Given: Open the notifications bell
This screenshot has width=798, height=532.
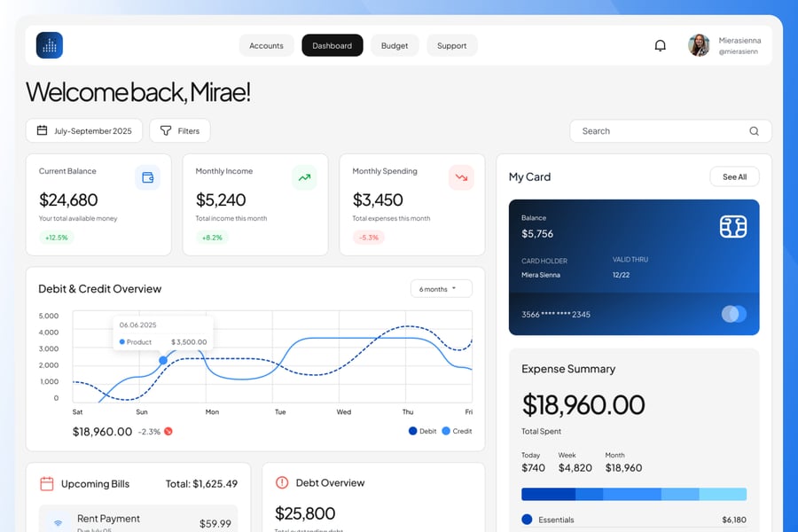Looking at the screenshot, I should point(660,45).
